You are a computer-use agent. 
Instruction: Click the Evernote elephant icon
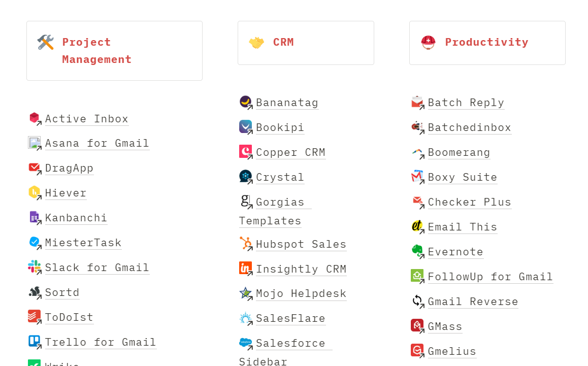[416, 251]
